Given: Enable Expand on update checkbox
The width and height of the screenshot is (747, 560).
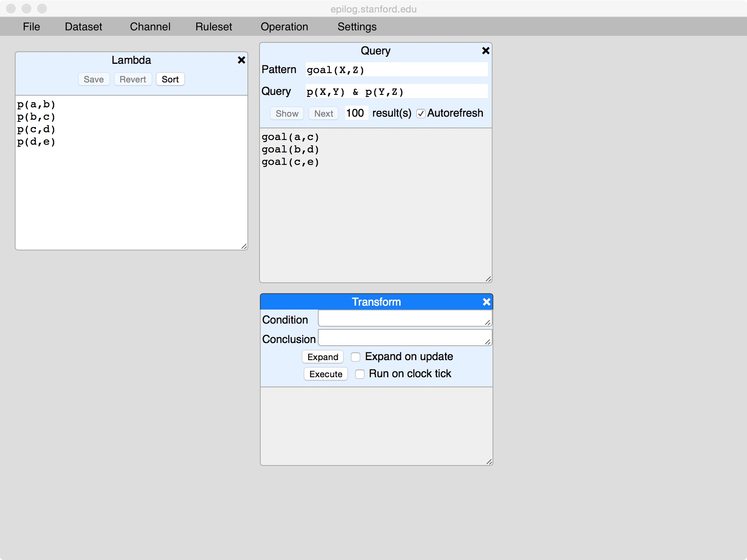Looking at the screenshot, I should pyautogui.click(x=356, y=357).
